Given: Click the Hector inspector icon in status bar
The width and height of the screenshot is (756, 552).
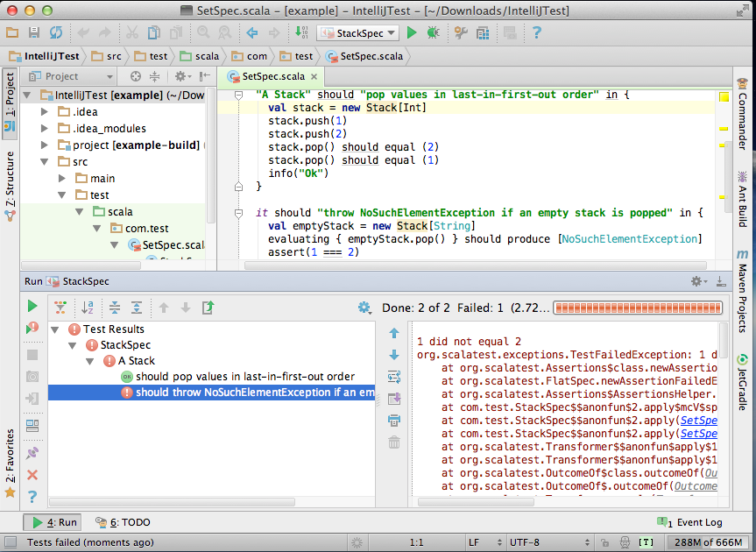Looking at the screenshot, I should click(625, 542).
